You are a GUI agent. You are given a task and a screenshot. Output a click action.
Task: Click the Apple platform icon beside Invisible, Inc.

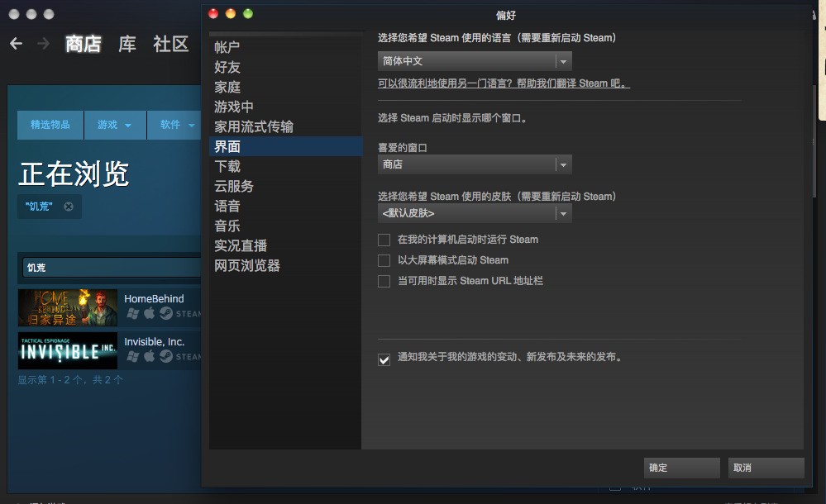tap(150, 357)
